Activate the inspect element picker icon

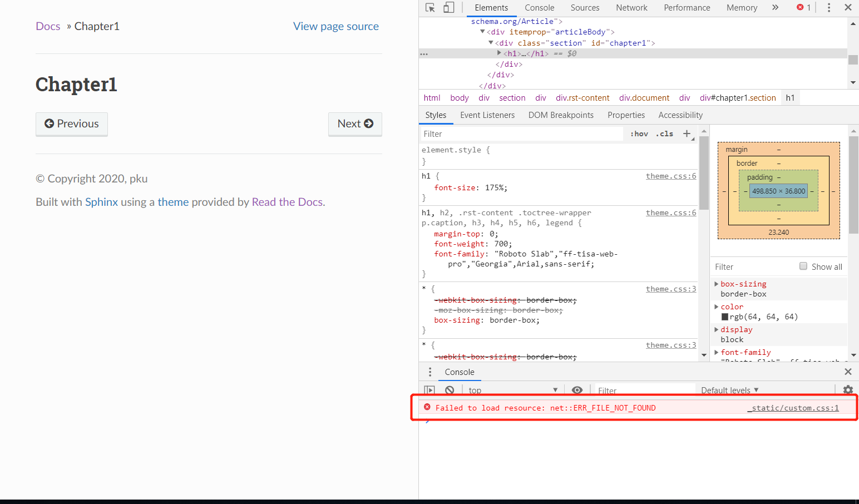pyautogui.click(x=430, y=8)
